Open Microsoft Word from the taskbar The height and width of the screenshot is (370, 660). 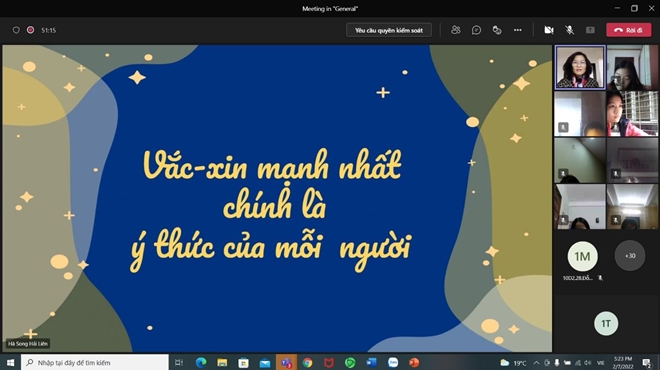[371, 362]
